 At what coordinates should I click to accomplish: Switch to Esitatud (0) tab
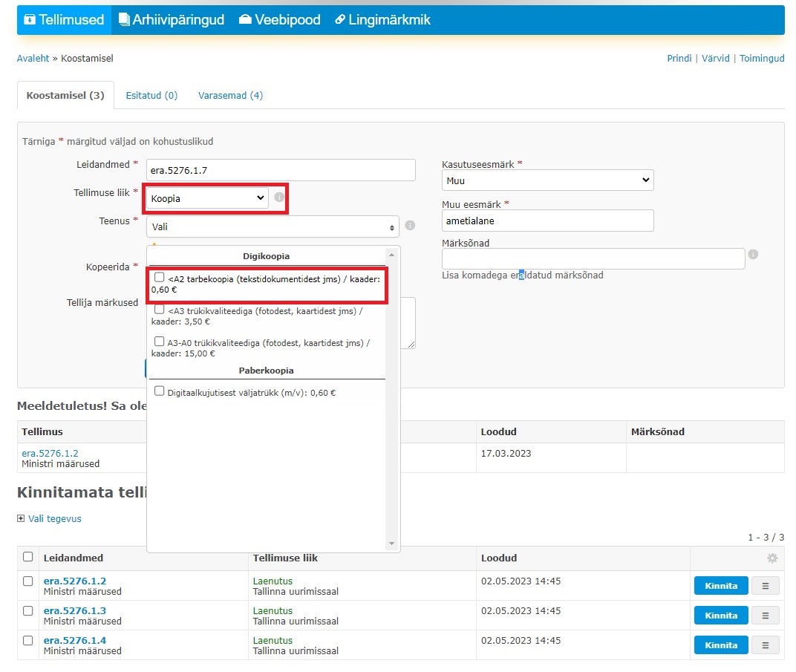[151, 95]
